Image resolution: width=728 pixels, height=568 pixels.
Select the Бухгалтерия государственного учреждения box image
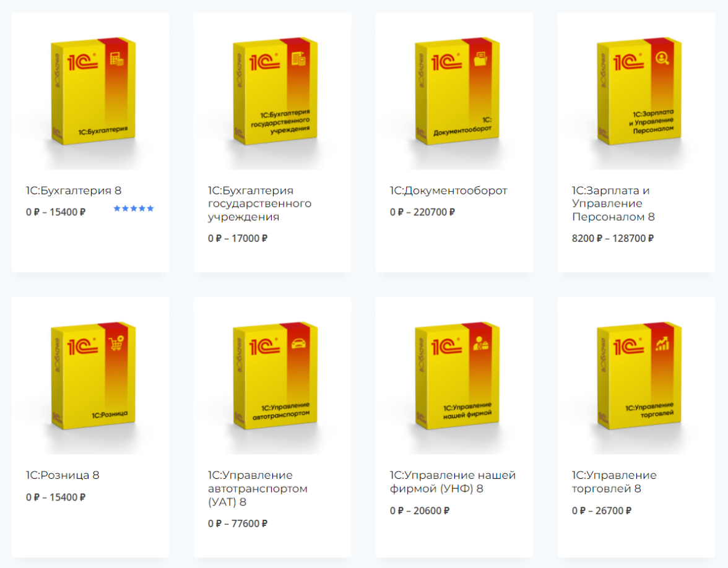[272, 92]
